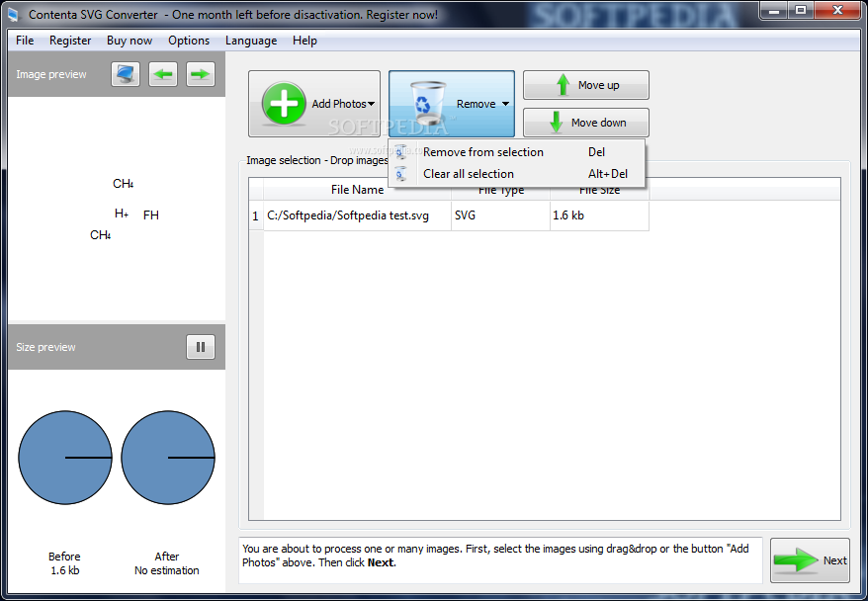Sort by the File Name column header
Image resolution: width=868 pixels, height=601 pixels.
click(x=357, y=190)
